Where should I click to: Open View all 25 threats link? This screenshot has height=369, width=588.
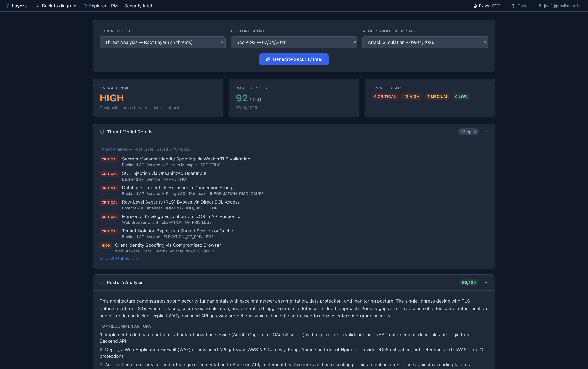pyautogui.click(x=119, y=259)
